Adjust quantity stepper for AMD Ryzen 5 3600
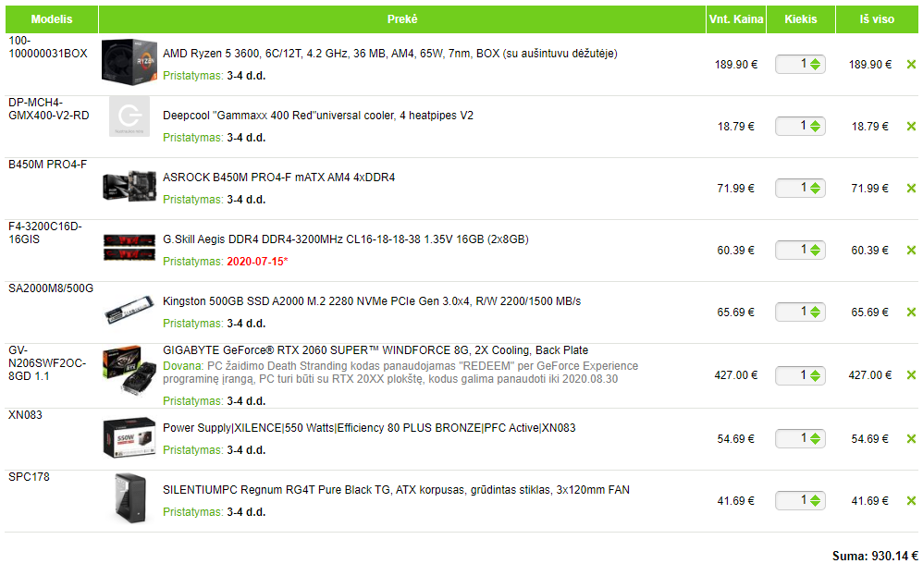The width and height of the screenshot is (923, 588). (816, 64)
